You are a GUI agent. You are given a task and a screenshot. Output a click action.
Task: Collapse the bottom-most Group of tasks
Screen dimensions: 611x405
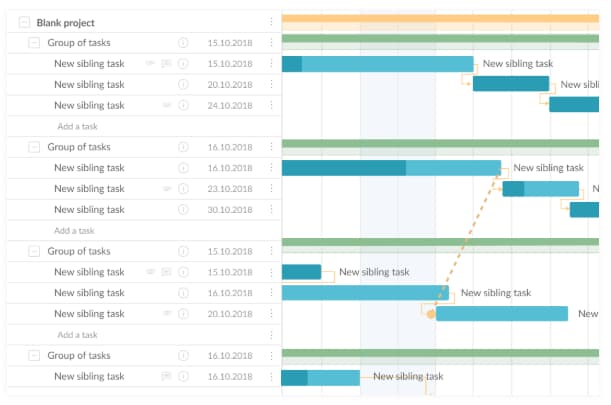click(34, 356)
